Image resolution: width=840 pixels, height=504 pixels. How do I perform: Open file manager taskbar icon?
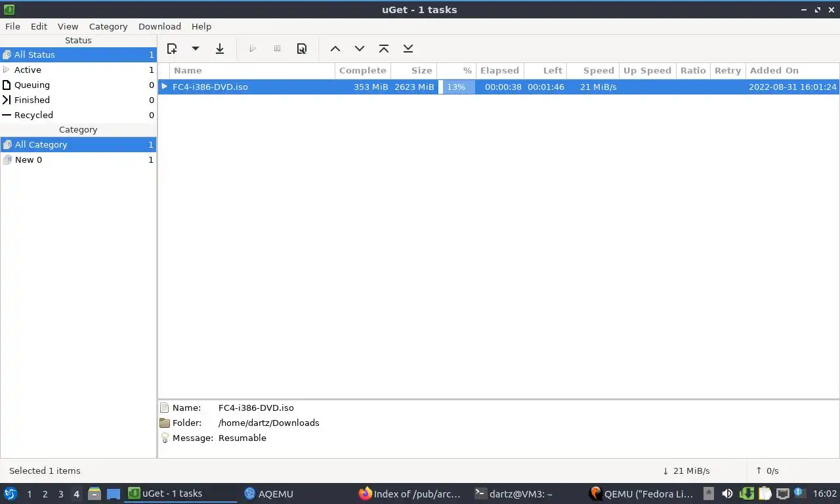point(94,493)
